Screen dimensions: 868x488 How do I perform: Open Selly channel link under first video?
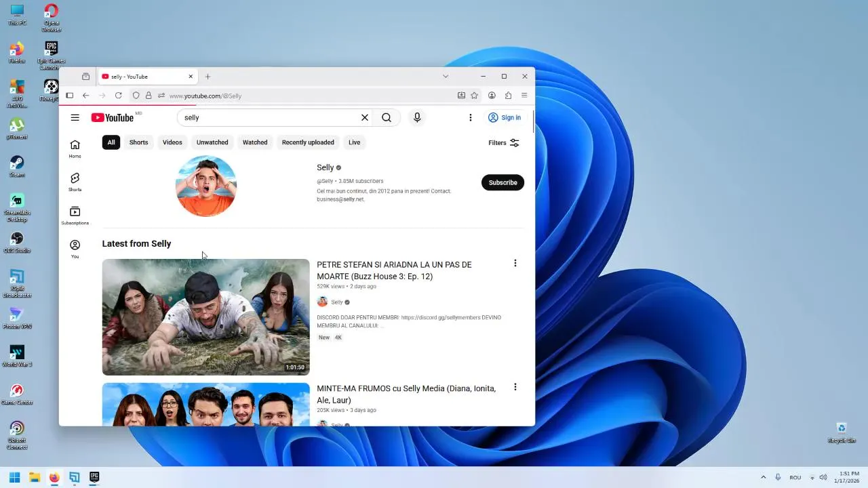coord(336,302)
